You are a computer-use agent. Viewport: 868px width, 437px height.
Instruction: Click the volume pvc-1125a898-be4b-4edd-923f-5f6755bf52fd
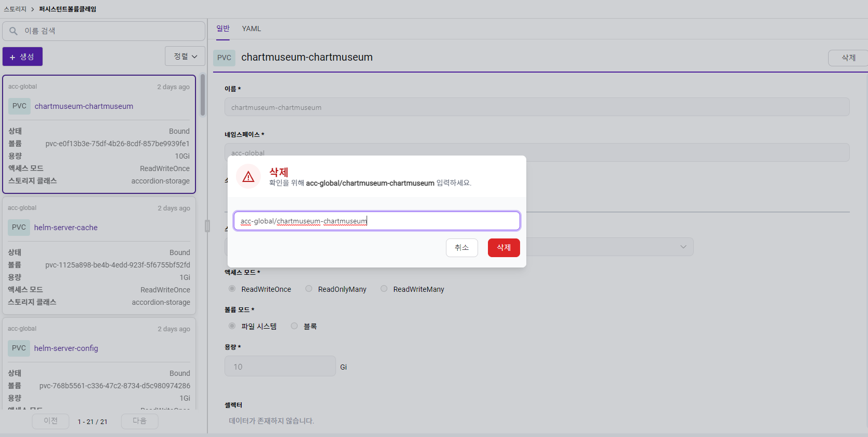point(118,265)
